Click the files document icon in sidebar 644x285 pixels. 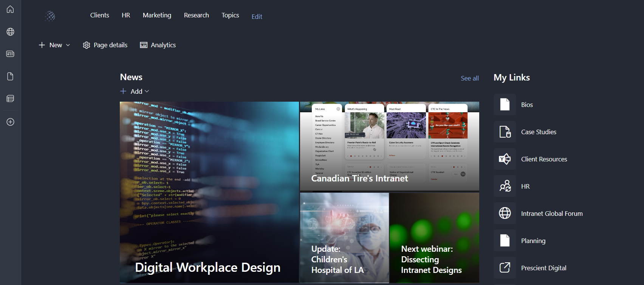(10, 76)
